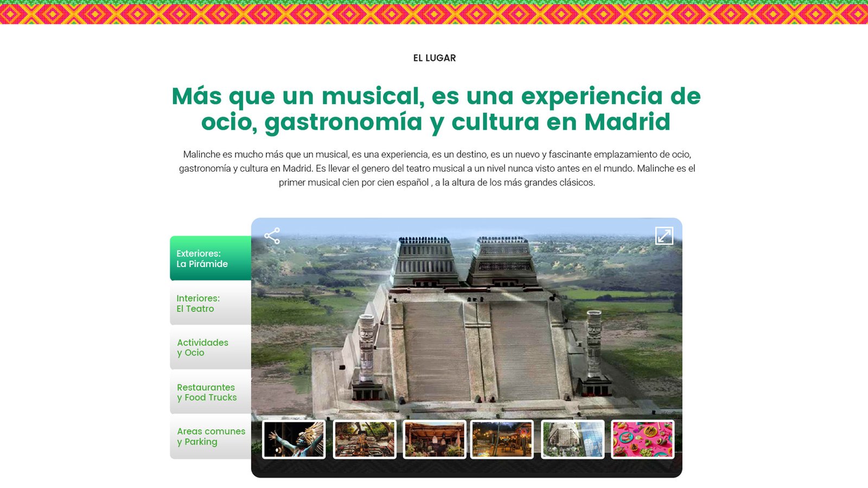This screenshot has width=868, height=488.
Task: Select the Exteriores: La Pirámide tab
Action: pyautogui.click(x=210, y=258)
